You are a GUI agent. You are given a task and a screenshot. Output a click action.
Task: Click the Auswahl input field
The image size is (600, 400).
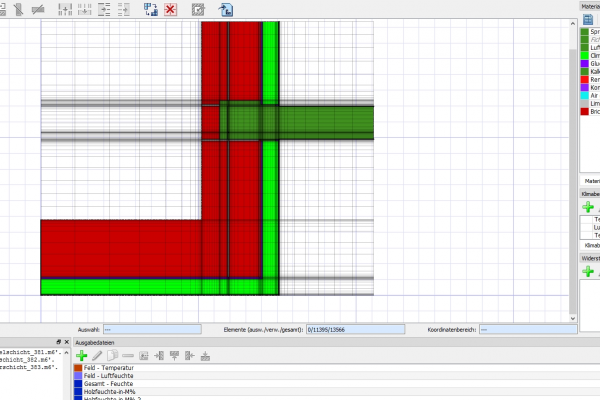point(153,328)
